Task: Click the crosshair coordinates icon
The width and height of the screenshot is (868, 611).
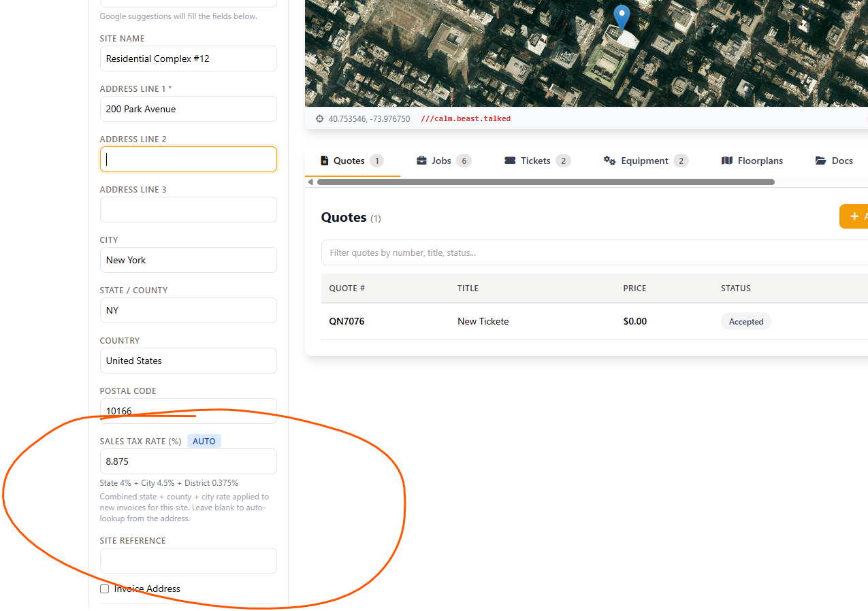Action: [x=319, y=118]
